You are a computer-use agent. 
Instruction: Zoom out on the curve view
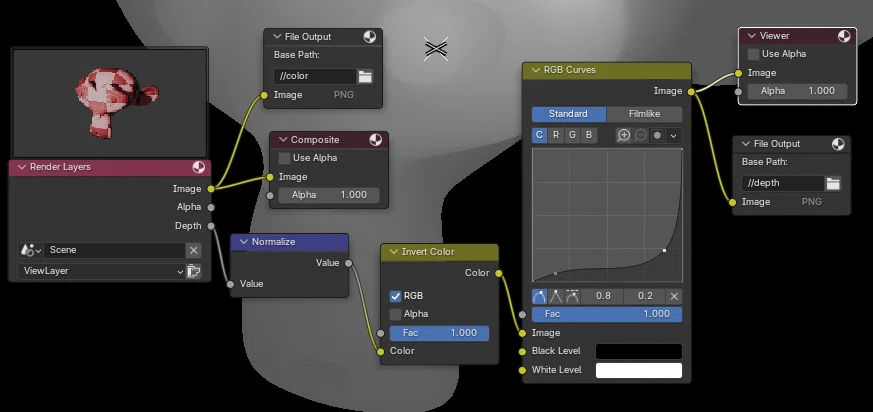click(640, 135)
